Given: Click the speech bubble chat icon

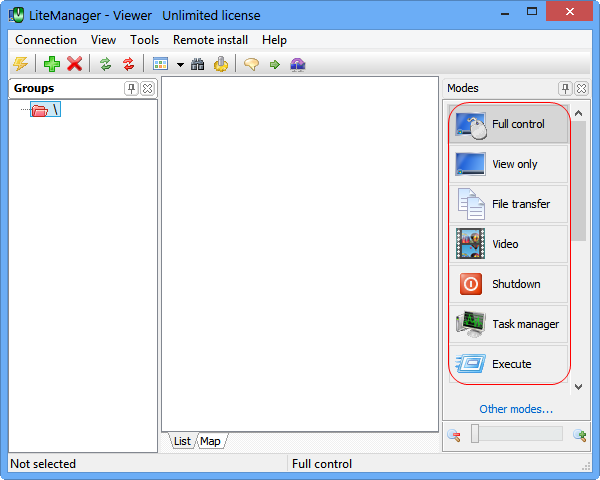Looking at the screenshot, I should [251, 64].
